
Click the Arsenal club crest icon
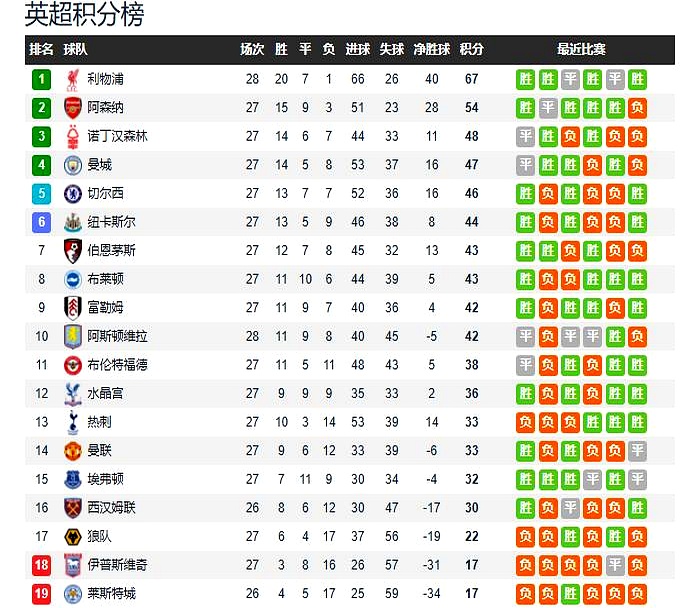tap(72, 108)
